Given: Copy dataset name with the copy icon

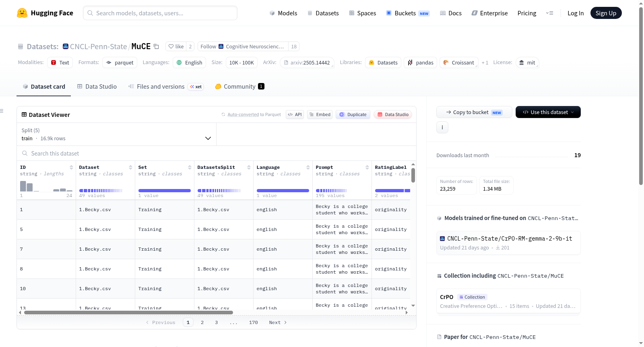Looking at the screenshot, I should (x=156, y=47).
